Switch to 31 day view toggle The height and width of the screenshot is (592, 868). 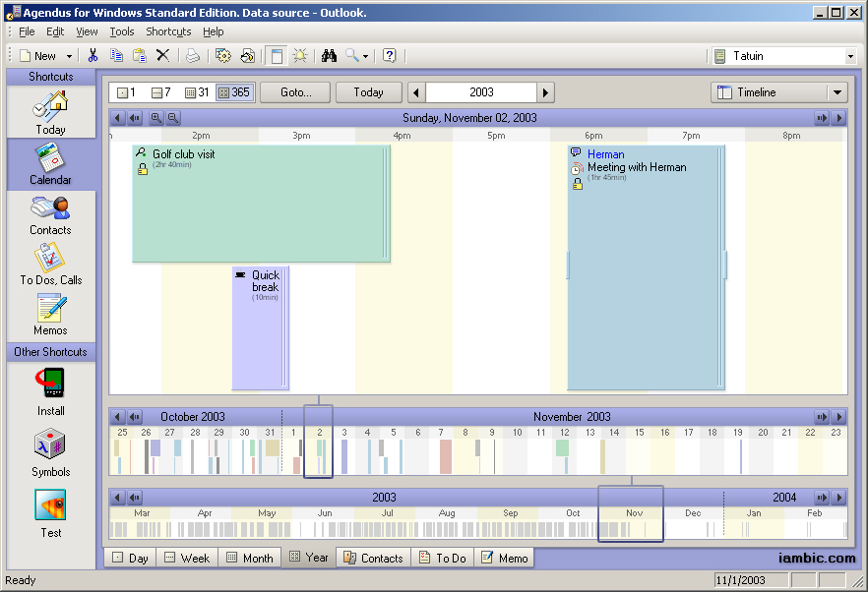197,92
